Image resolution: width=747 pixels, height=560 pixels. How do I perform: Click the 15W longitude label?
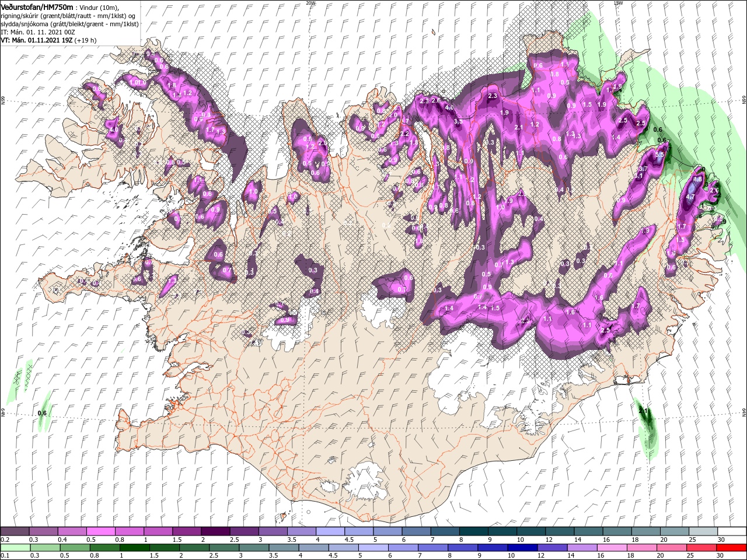click(x=618, y=3)
